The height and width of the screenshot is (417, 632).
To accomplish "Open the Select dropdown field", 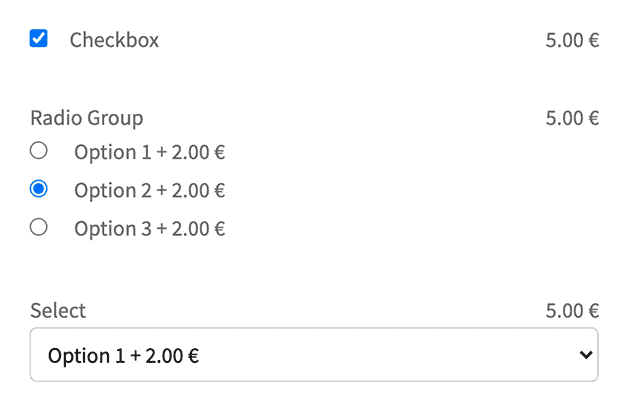I will click(x=314, y=355).
